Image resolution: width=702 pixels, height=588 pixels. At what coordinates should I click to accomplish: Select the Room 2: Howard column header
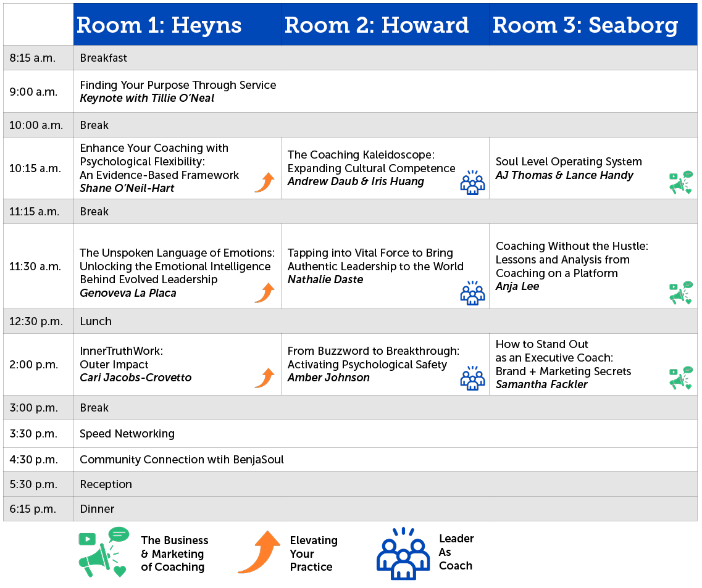[x=385, y=25]
